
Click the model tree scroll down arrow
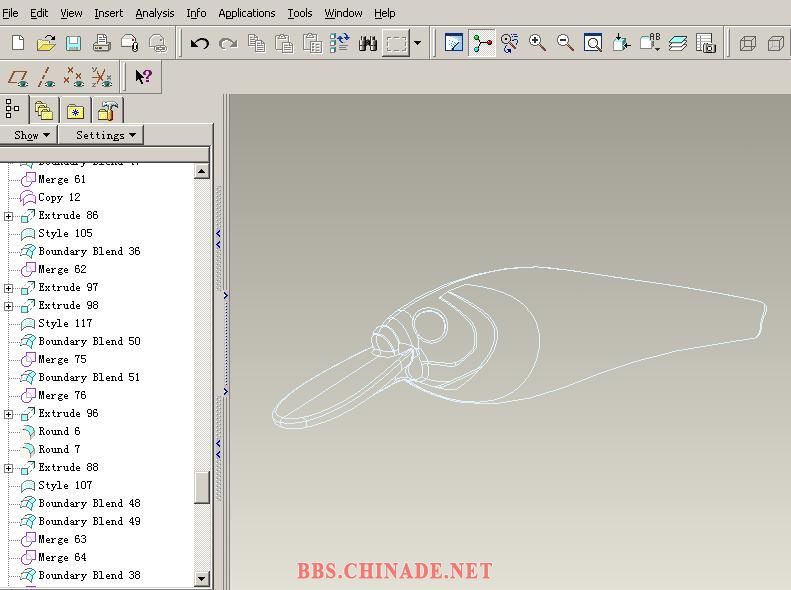202,578
